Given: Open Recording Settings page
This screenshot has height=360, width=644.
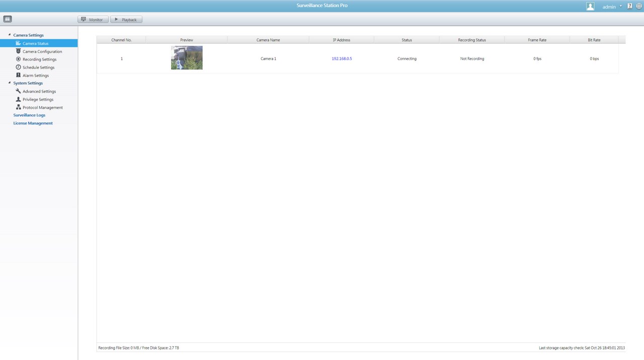Looking at the screenshot, I should [x=39, y=59].
